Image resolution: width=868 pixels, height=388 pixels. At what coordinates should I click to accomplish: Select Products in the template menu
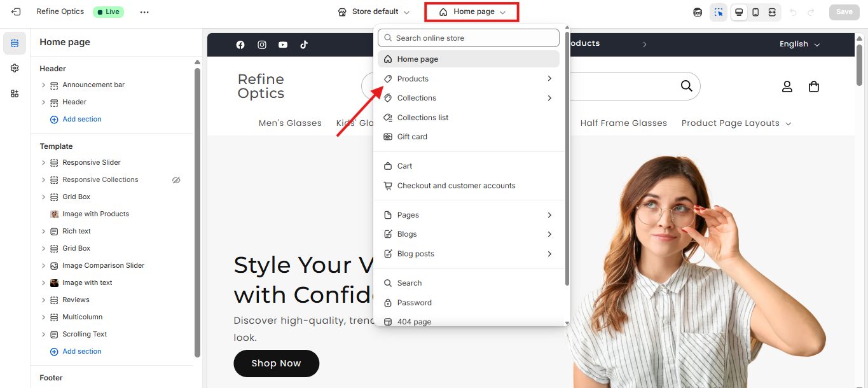413,79
